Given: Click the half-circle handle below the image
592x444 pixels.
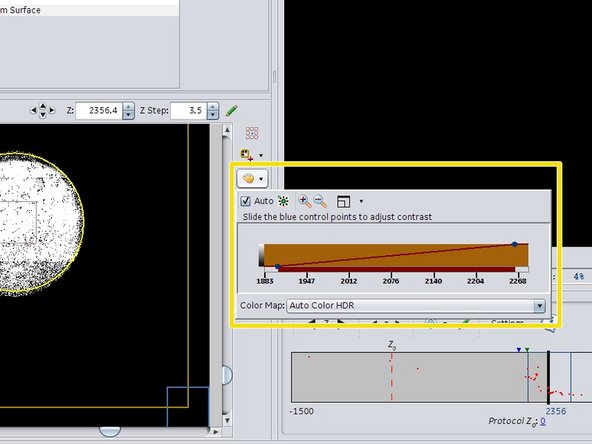Looking at the screenshot, I should (109, 432).
